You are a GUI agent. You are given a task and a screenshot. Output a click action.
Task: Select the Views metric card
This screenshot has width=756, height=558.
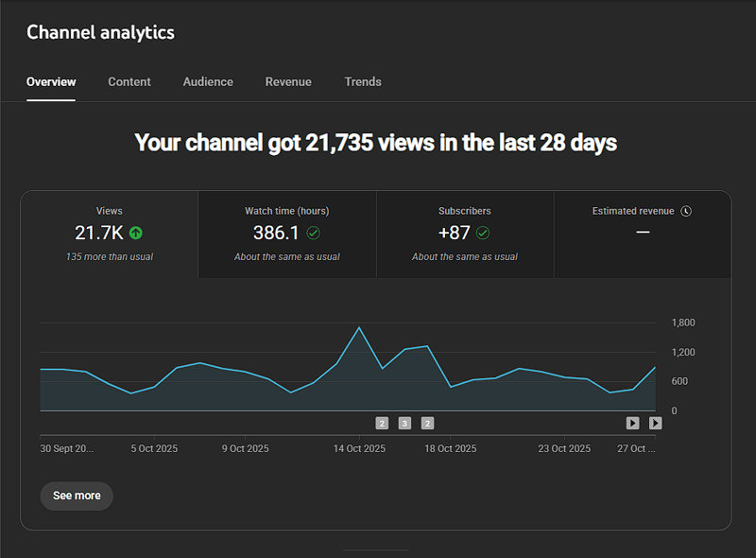(x=110, y=235)
